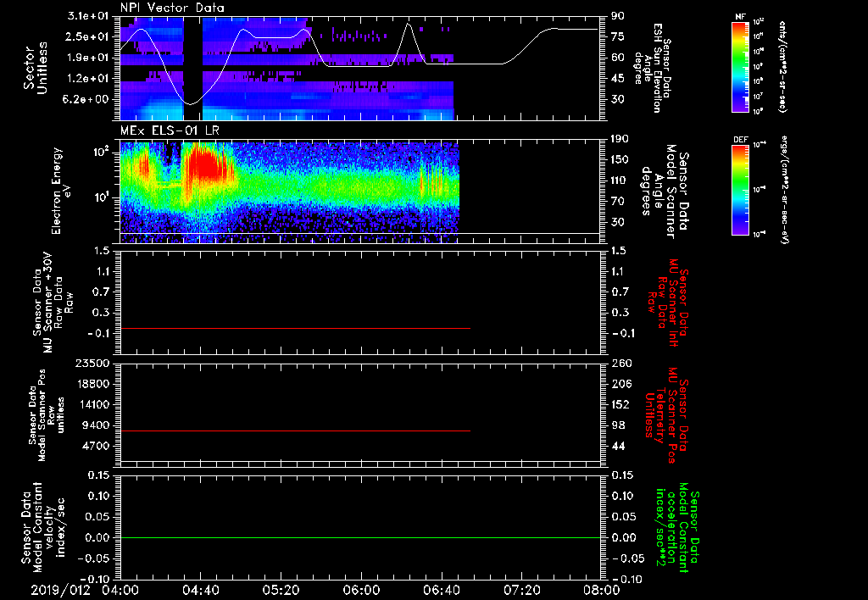Click the 3.1e+01 sector tick label
The image size is (868, 600).
click(90, 16)
